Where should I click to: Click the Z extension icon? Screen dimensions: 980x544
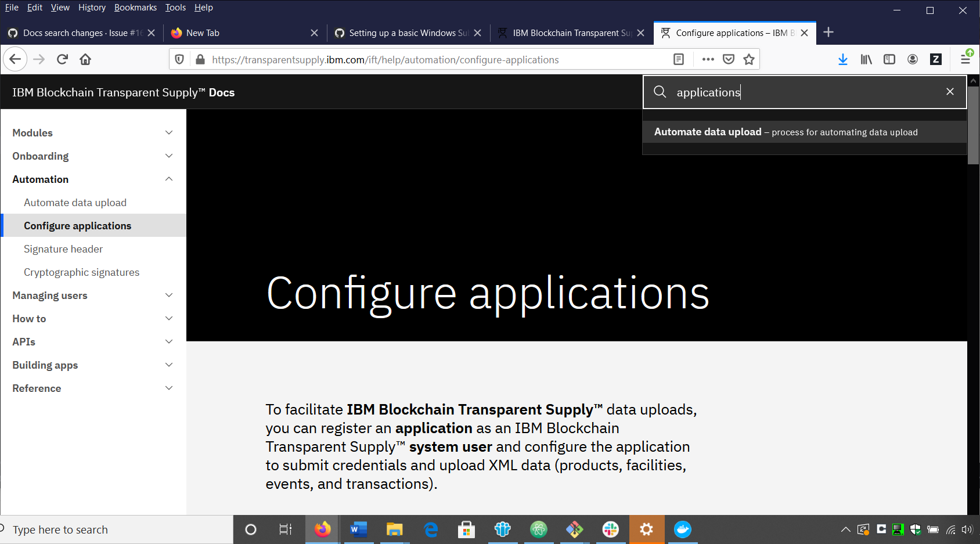coord(936,59)
